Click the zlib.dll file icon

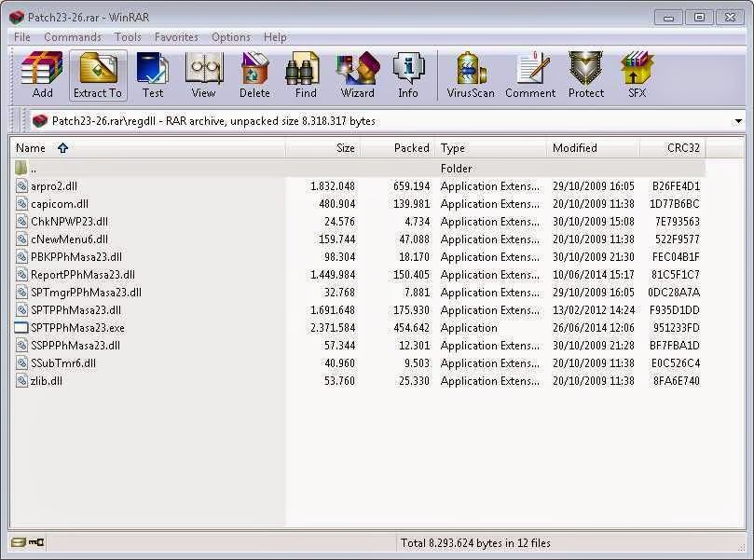click(21, 381)
